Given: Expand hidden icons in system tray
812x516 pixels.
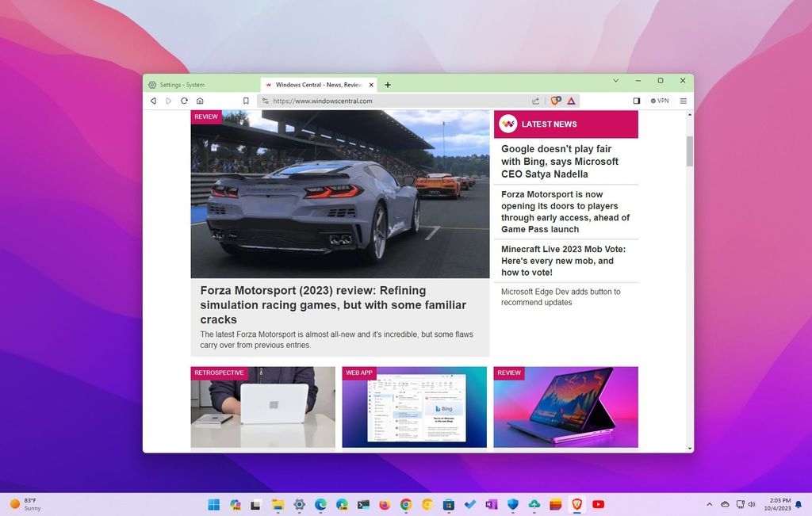Looking at the screenshot, I should 710,504.
